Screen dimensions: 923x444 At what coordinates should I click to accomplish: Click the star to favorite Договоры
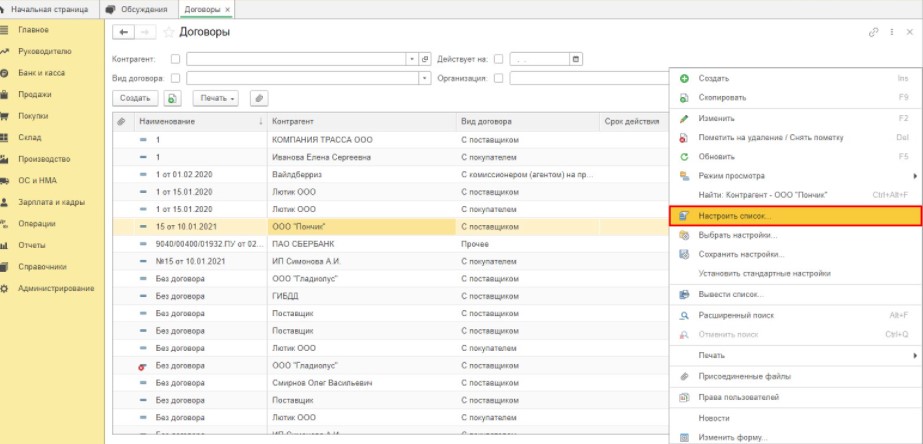tap(168, 32)
